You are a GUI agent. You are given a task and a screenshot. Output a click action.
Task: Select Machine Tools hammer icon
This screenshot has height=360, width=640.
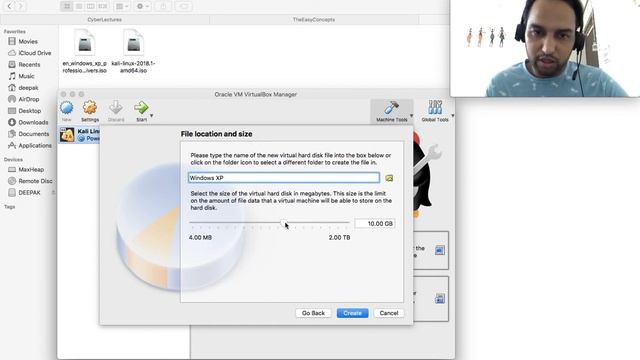391,108
